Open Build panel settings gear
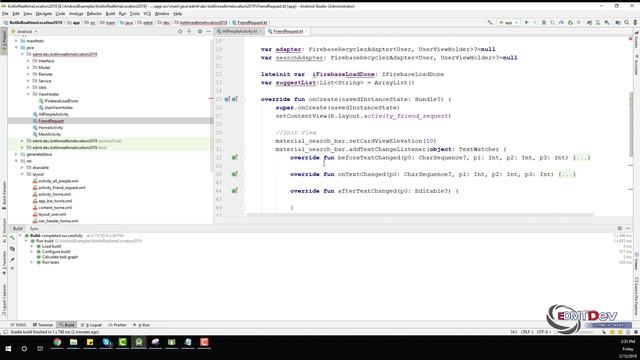The width and height of the screenshot is (640, 360). pos(620,228)
